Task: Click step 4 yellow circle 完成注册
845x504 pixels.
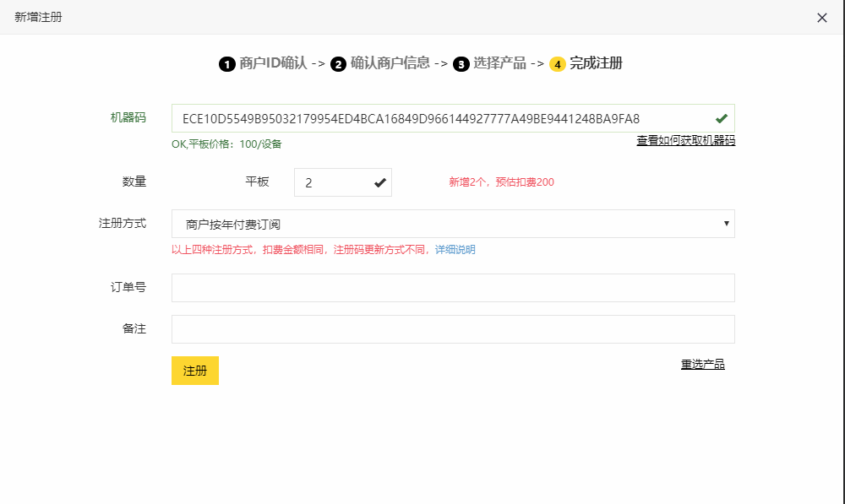Action: (x=557, y=65)
